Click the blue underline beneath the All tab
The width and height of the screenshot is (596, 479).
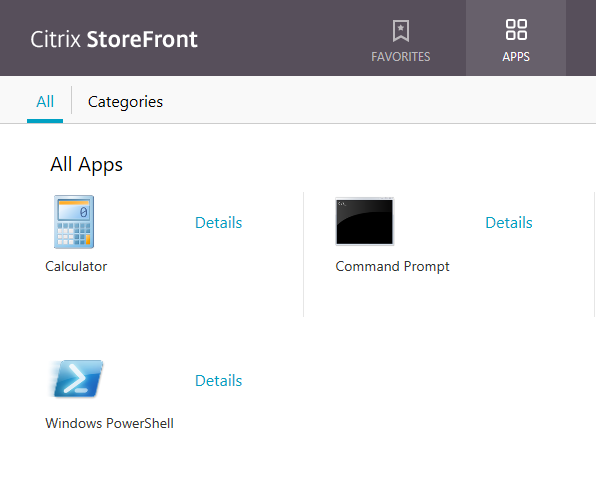(x=45, y=121)
